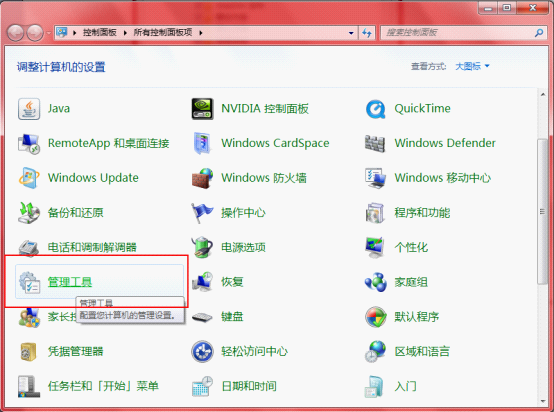Expand address bar history dropdown arrow
The height and width of the screenshot is (412, 554).
pyautogui.click(x=351, y=33)
